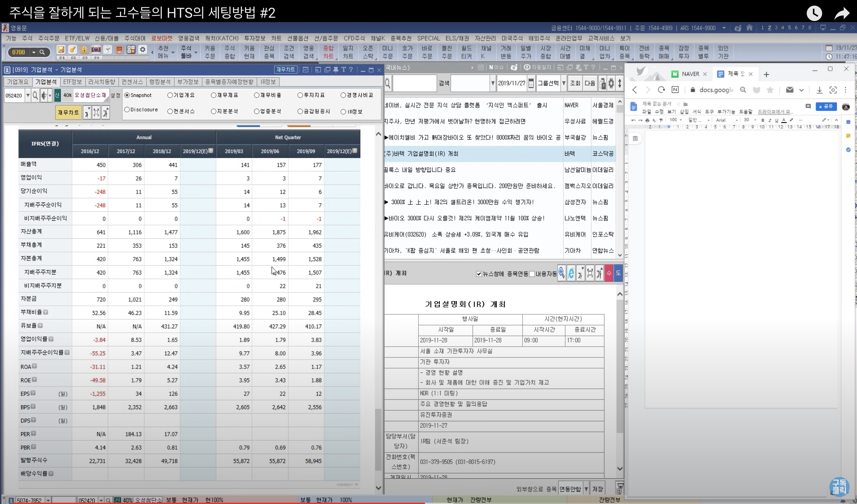Click the bookmark star in browser address bar
The image size is (857, 504).
click(770, 90)
